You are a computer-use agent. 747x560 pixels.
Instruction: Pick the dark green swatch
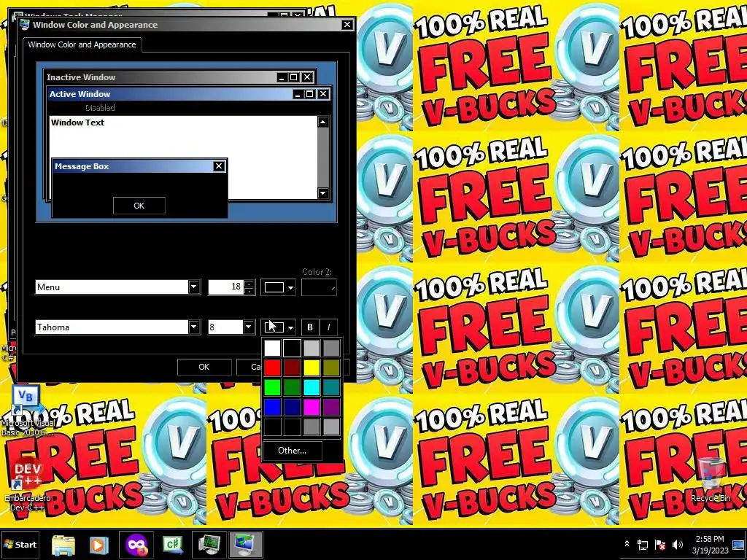(x=292, y=387)
